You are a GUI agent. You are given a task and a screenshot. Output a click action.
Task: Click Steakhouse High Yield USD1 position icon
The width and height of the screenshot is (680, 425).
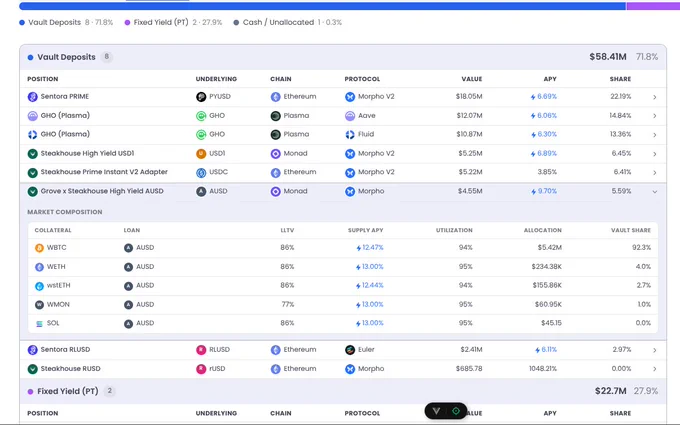33,154
